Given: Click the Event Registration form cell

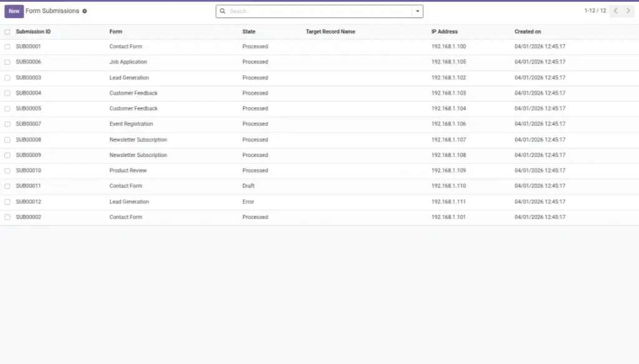Looking at the screenshot, I should click(131, 124).
